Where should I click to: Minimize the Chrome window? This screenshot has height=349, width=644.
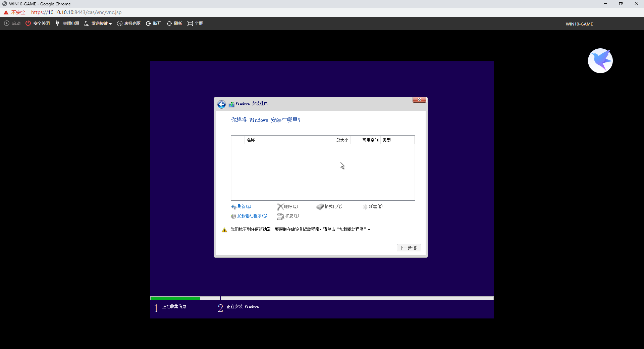605,4
